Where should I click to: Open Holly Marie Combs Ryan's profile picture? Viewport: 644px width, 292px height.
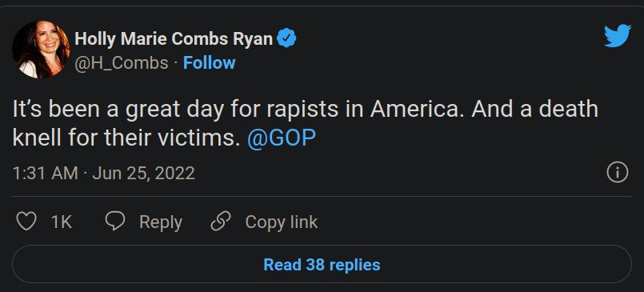pos(41,50)
